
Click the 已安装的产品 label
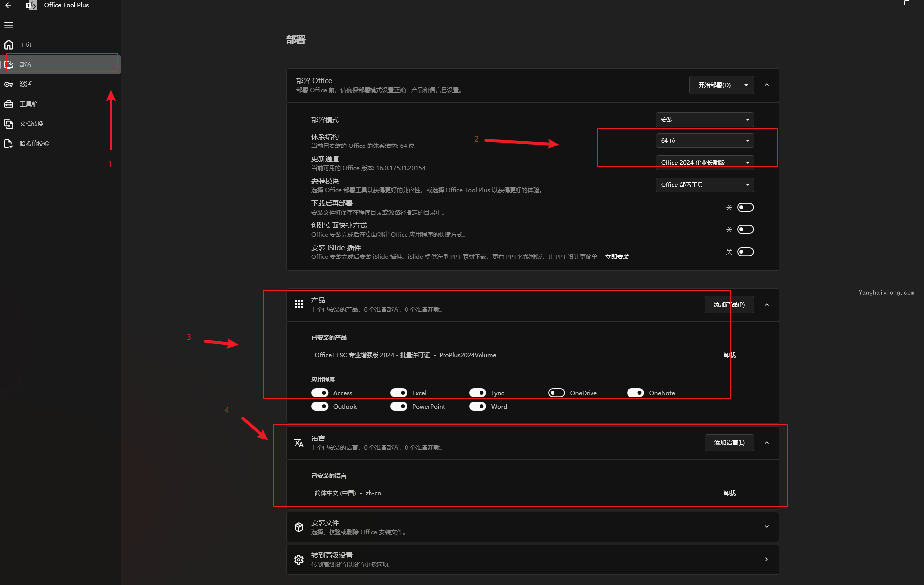point(329,338)
